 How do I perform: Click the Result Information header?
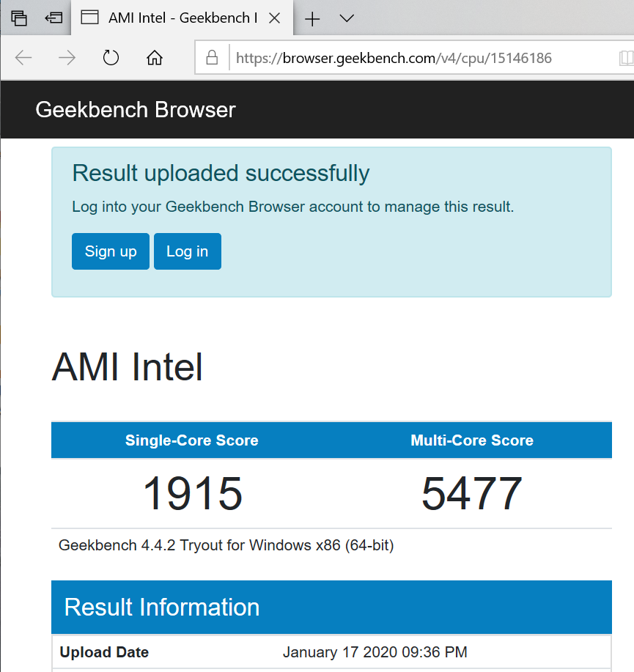point(331,607)
